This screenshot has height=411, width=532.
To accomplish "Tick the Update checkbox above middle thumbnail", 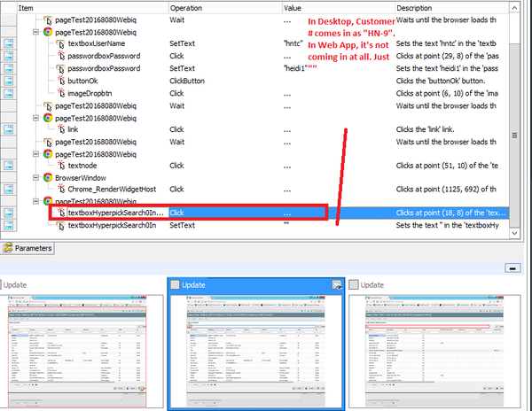I will click(176, 284).
